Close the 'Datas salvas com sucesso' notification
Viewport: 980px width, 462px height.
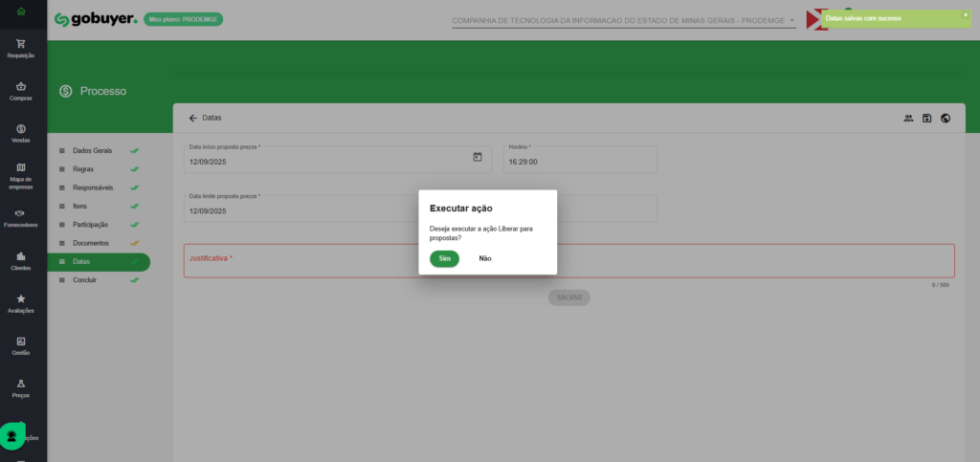pyautogui.click(x=965, y=14)
